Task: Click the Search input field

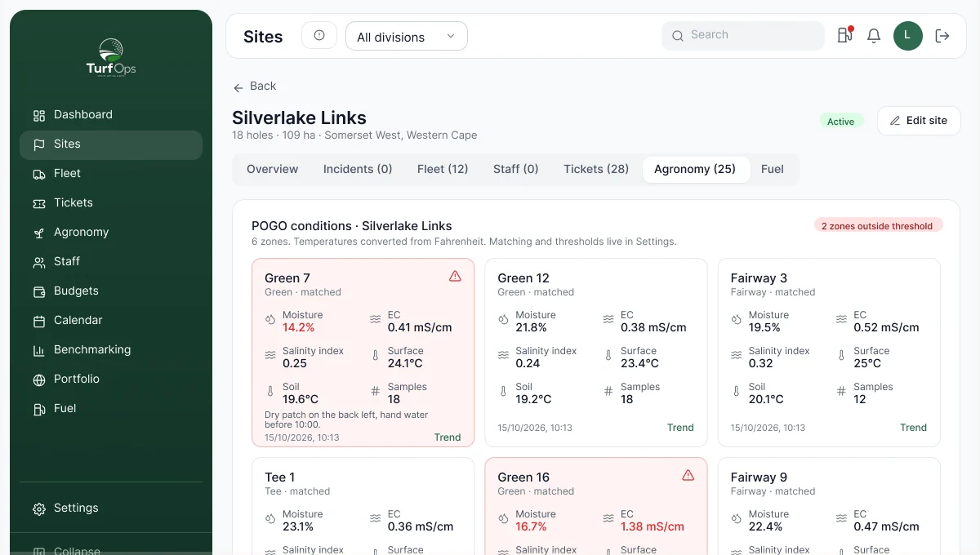Action: (x=743, y=36)
